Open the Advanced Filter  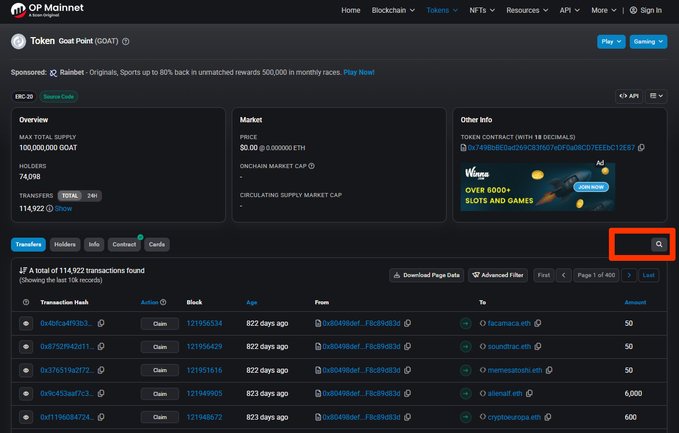(498, 275)
